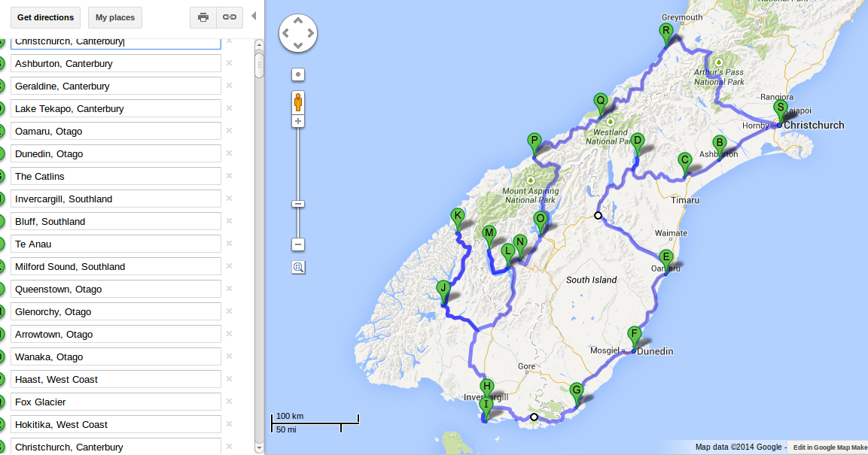The image size is (868, 455).
Task: Remove the Bluff, Southland destination
Action: 229,221
